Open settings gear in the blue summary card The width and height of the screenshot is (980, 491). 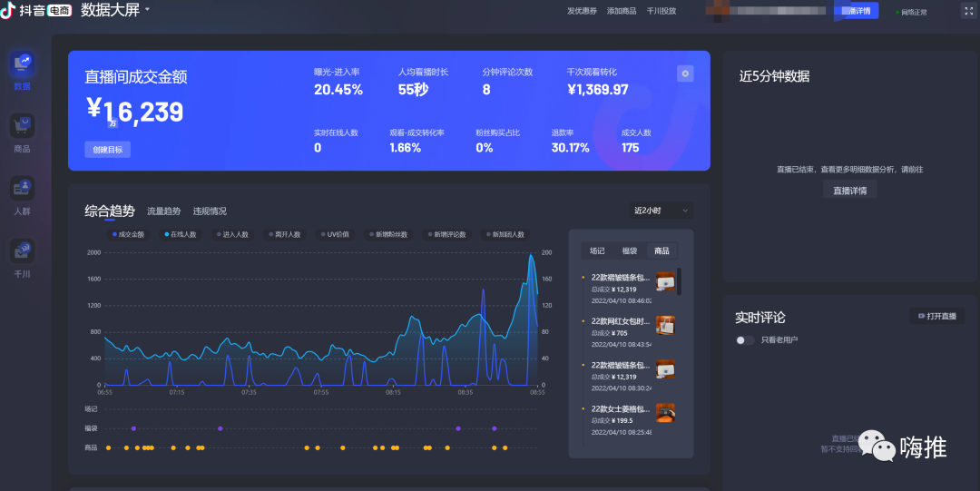(685, 74)
